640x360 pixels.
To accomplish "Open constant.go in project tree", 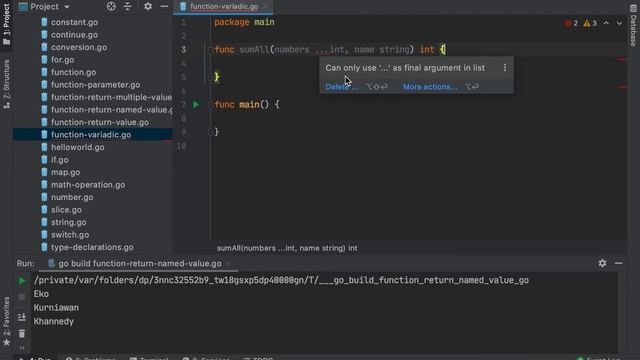I will (x=74, y=22).
